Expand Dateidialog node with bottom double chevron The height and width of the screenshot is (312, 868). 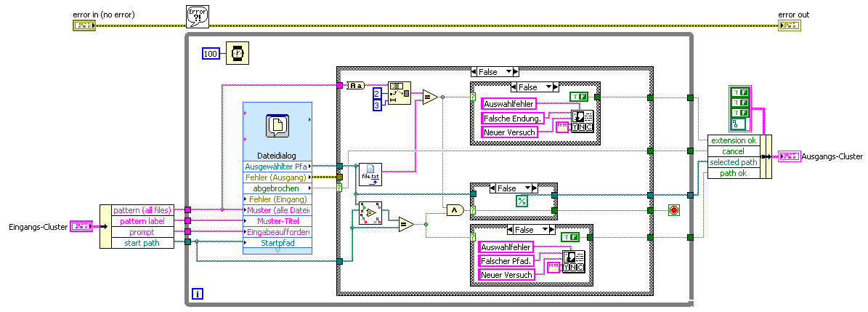point(278,251)
